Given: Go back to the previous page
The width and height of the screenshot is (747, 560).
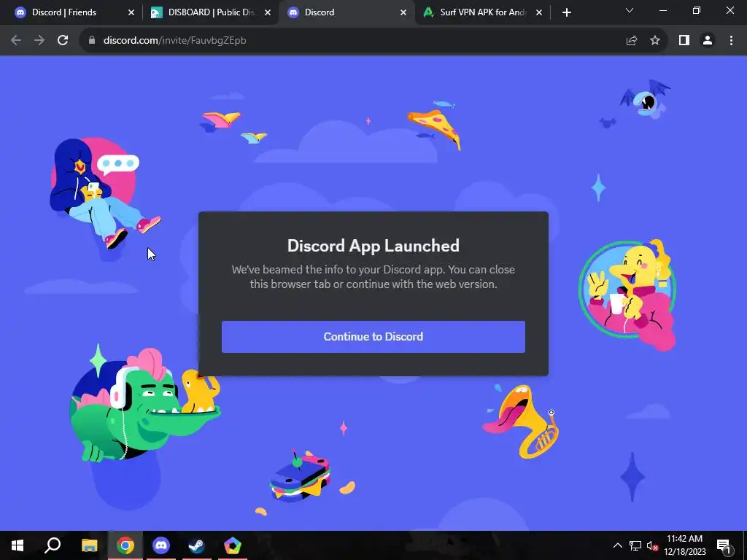Looking at the screenshot, I should (16, 41).
